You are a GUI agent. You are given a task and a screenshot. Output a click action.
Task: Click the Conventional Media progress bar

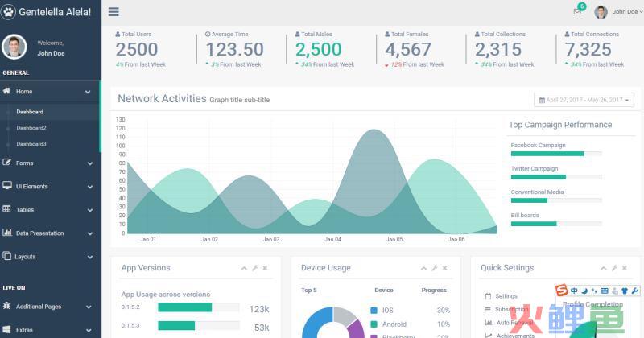556,200
